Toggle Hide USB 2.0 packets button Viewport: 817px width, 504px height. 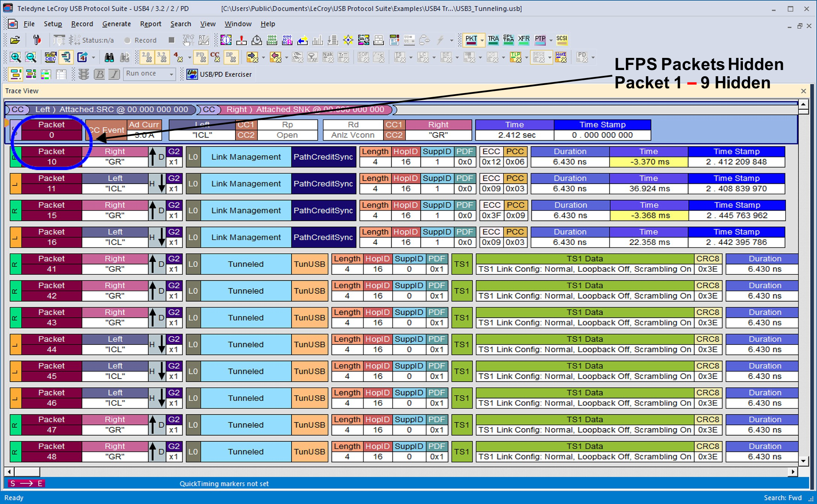coord(147,57)
